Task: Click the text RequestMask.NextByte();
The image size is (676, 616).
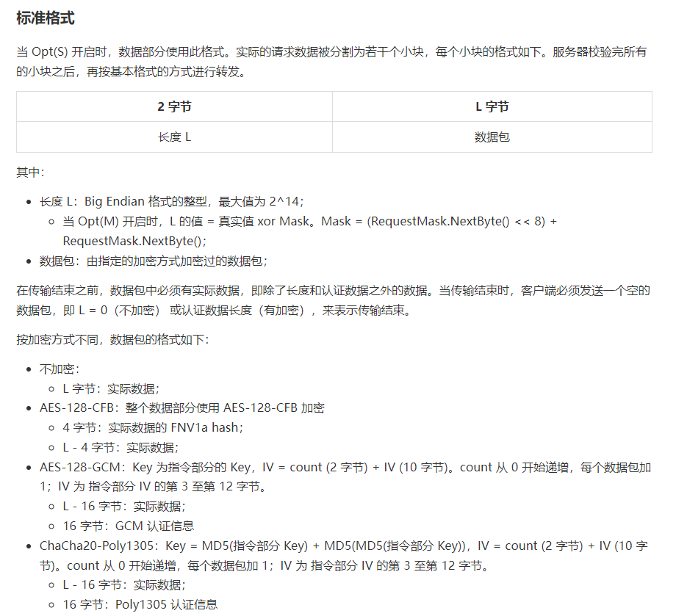Action: [x=134, y=242]
